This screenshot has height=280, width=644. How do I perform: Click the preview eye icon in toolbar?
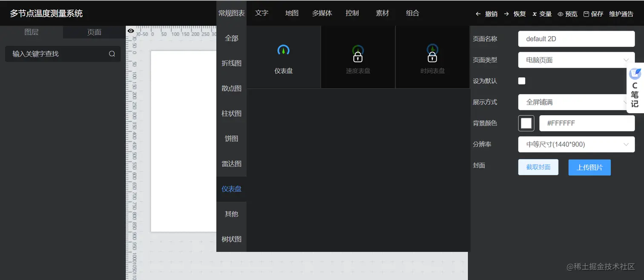point(561,14)
